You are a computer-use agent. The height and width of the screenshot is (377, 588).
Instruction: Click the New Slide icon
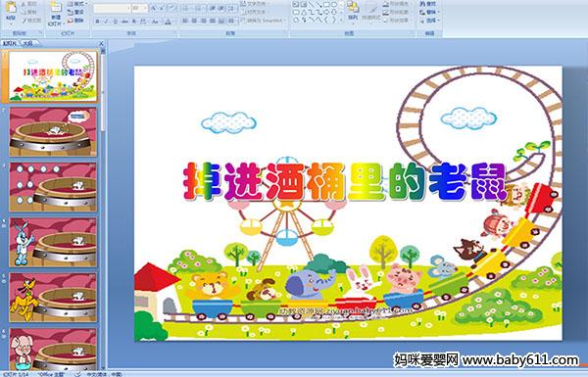(56, 8)
